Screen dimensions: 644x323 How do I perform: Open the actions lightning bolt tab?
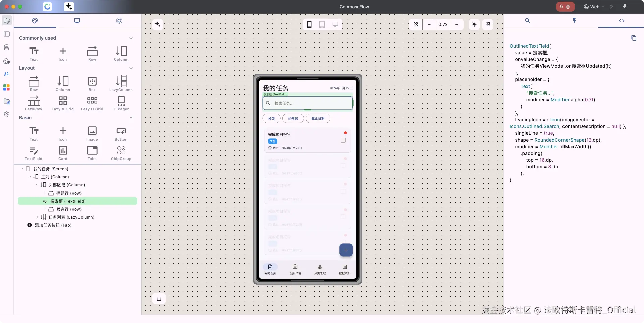tap(574, 21)
